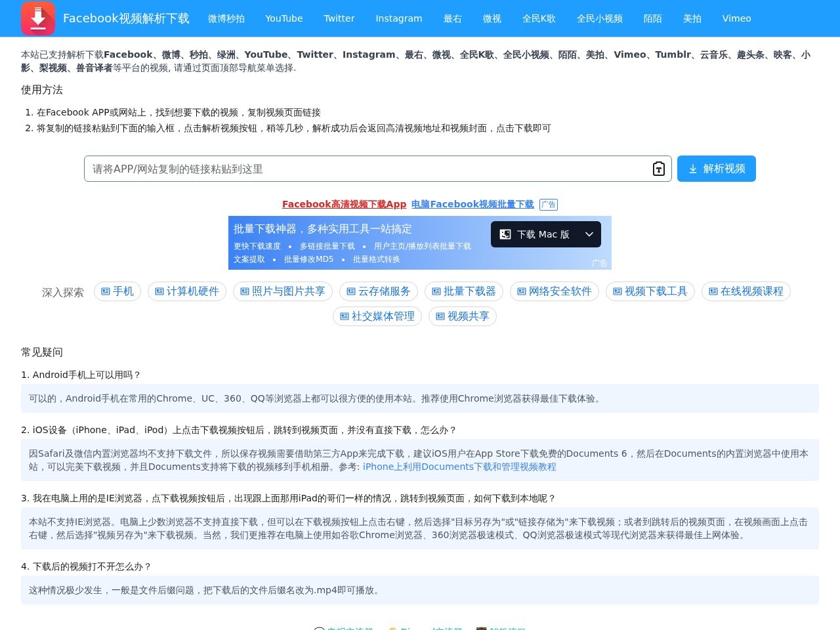Screen dimensions: 840x630
Task: Open the 电脑Facebook视频批量下载 link
Action: point(472,204)
